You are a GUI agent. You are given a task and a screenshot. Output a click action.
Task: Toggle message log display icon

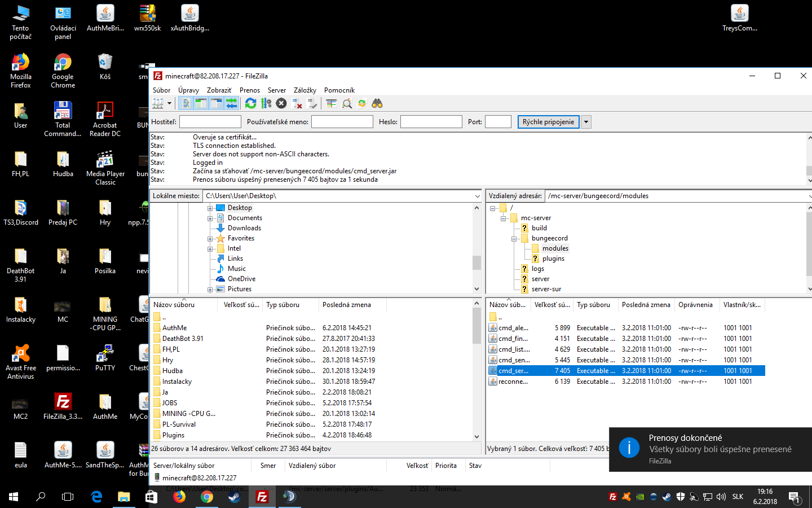pos(186,103)
